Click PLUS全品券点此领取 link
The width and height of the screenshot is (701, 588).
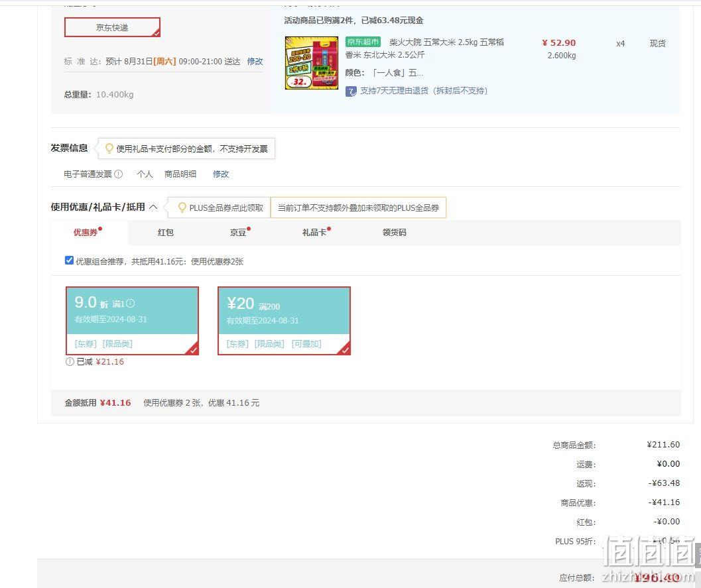(x=226, y=207)
